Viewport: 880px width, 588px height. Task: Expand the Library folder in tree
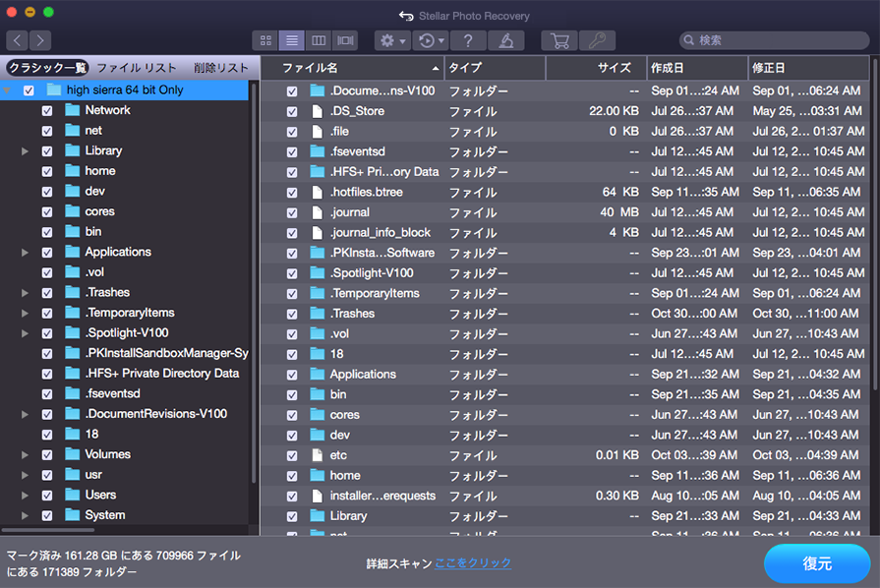tap(25, 150)
